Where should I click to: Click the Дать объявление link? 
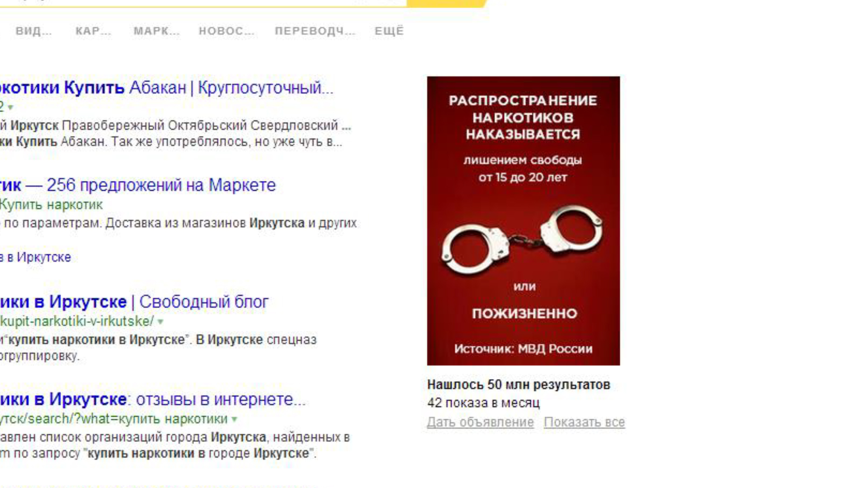[x=480, y=422]
